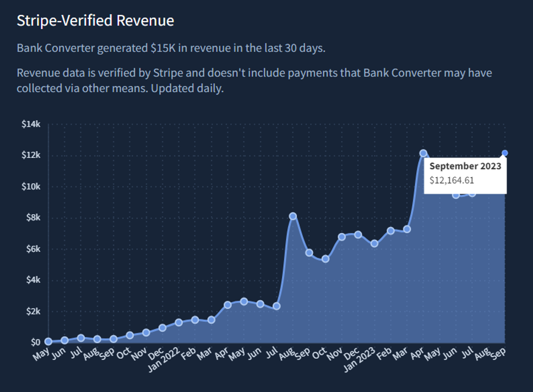Click the '$4k' y-axis label

pos(33,280)
